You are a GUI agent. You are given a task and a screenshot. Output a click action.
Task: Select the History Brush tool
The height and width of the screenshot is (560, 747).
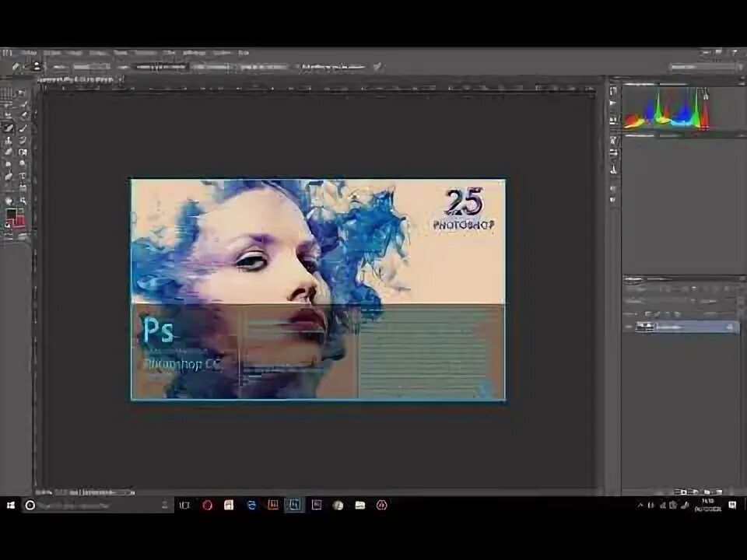tap(23, 139)
